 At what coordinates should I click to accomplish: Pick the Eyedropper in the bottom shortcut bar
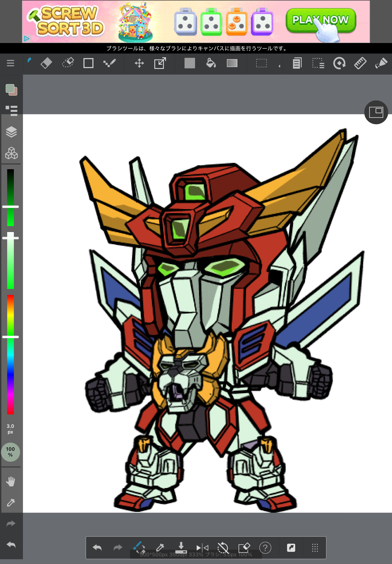click(x=160, y=547)
